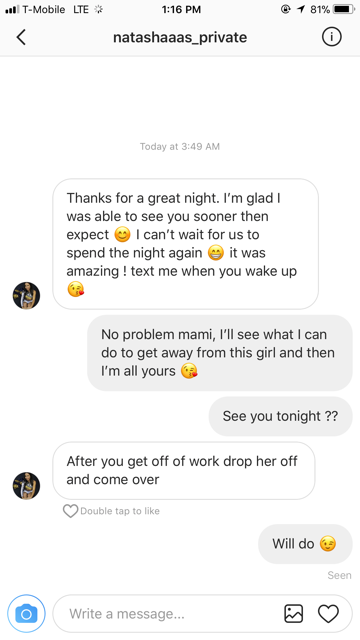
Task: Tap the "Today at 3:49 AM" timestamp
Action: (180, 147)
